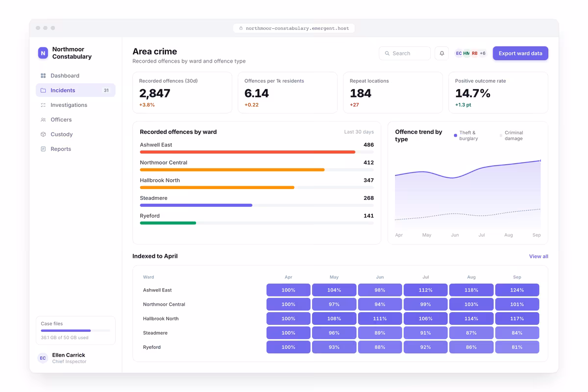
Task: Click the EC avatar in header
Action: coord(459,53)
